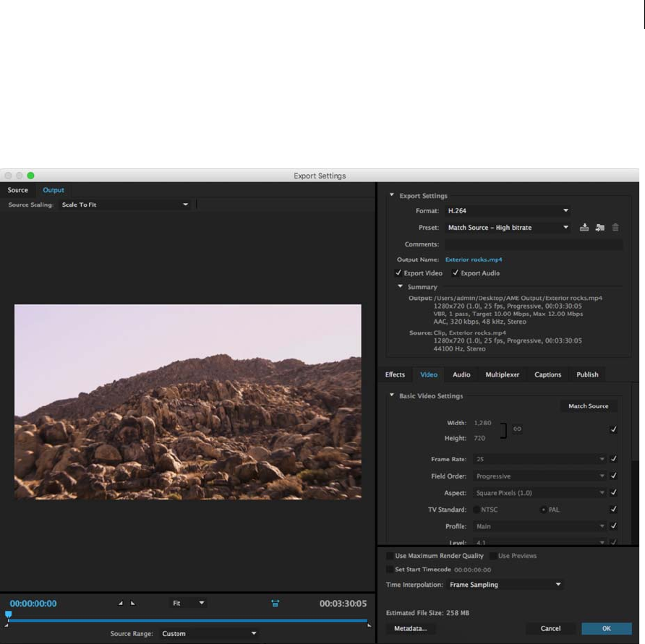Click the Save Preset icon
645x644 pixels.
click(x=584, y=228)
